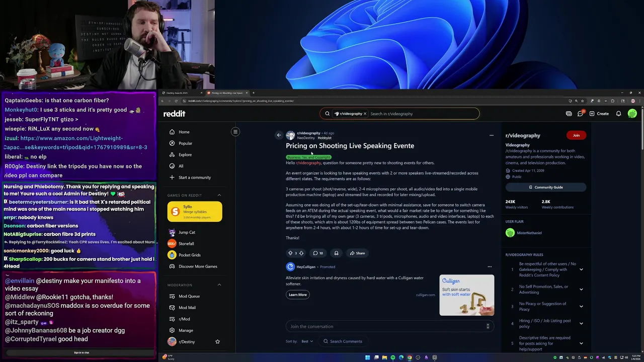Expand rule 5 Descriptive titles required

tap(581, 343)
